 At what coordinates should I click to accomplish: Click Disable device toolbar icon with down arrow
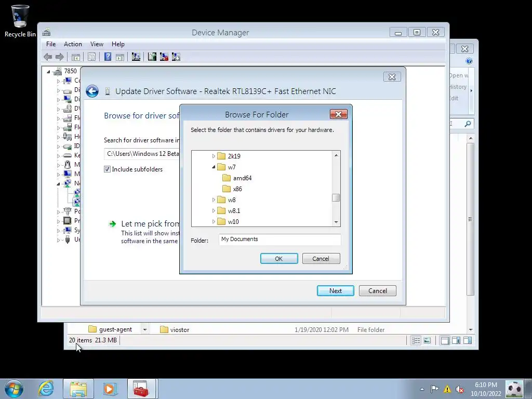(x=176, y=57)
